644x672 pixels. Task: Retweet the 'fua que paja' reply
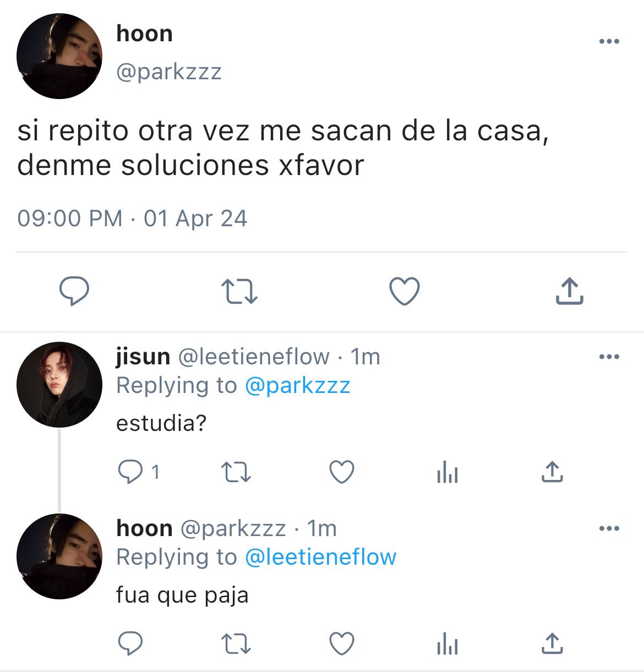[x=236, y=644]
